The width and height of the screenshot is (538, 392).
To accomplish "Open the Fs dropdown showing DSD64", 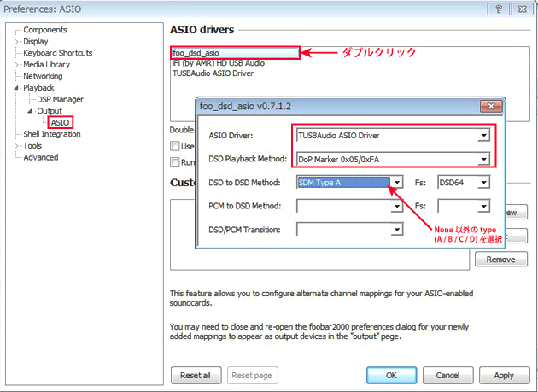I will (x=483, y=183).
